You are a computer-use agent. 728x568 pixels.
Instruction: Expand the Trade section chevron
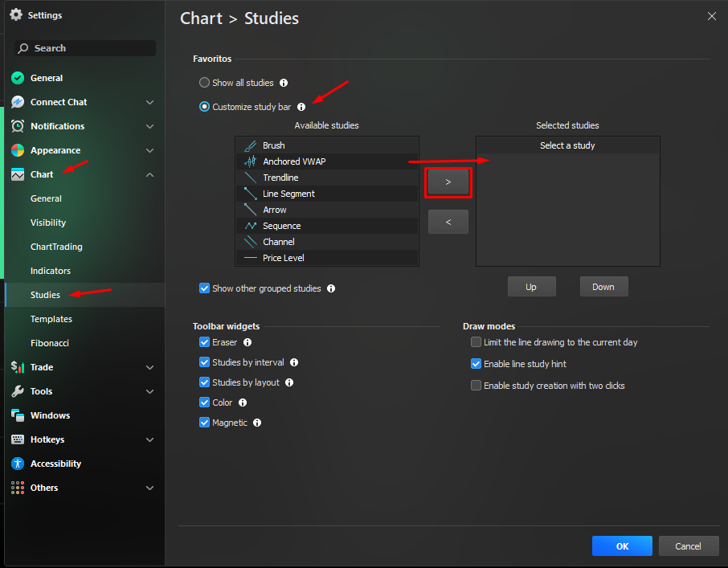point(149,367)
